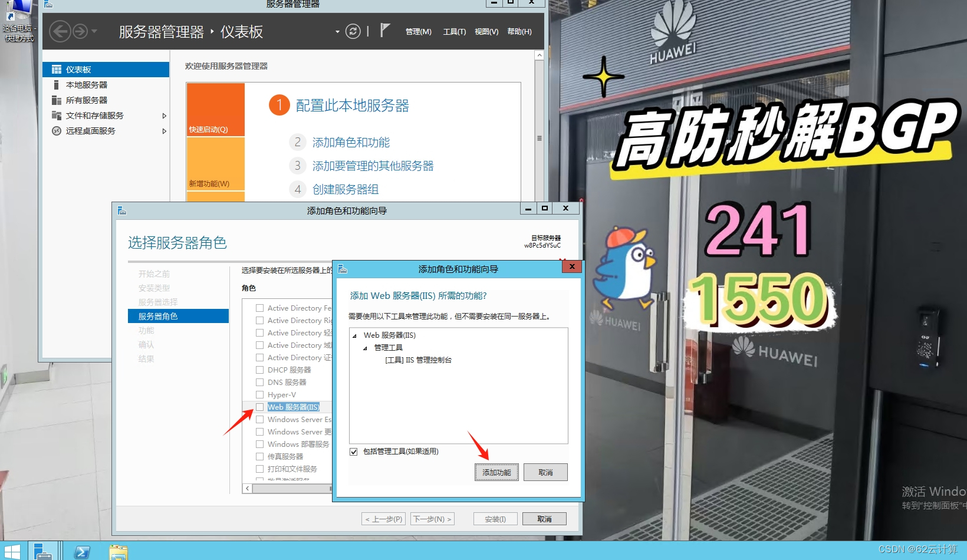This screenshot has width=967, height=560.
Task: Select the 服务器角色 wizard step
Action: [x=178, y=316]
